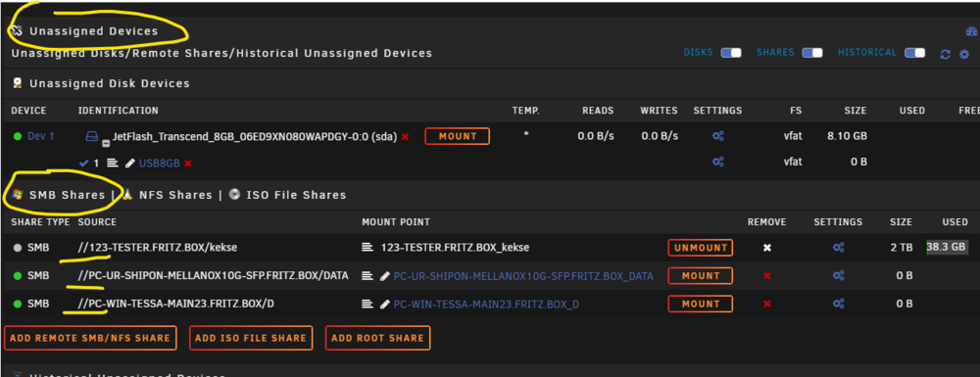
Task: Open the Dev 1 device link
Action: pyautogui.click(x=40, y=136)
